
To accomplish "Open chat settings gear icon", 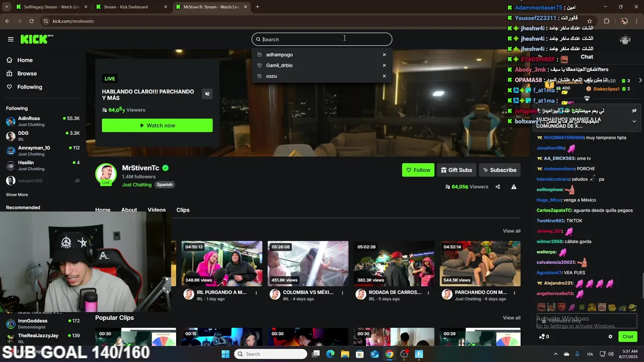I will pyautogui.click(x=610, y=337).
